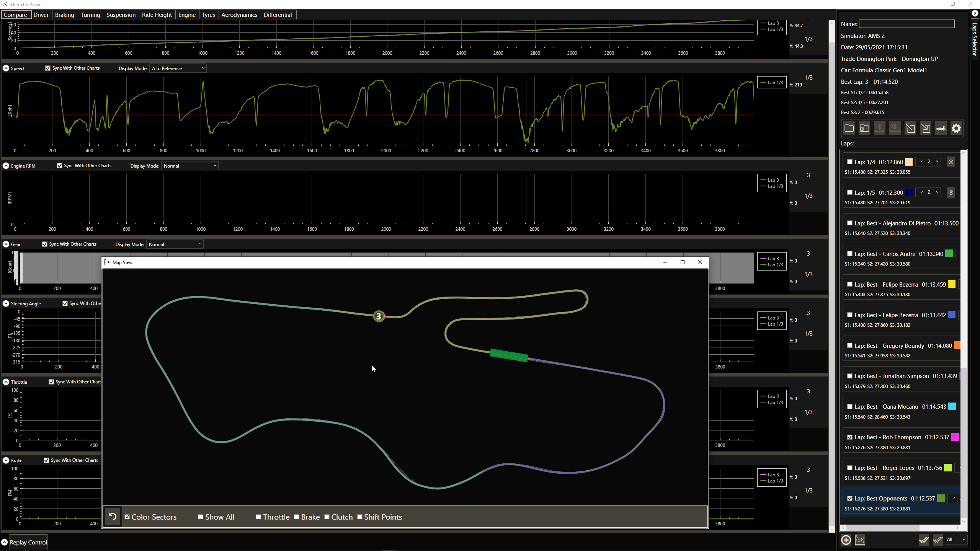Click the Laps Selector vertical label

(975, 39)
